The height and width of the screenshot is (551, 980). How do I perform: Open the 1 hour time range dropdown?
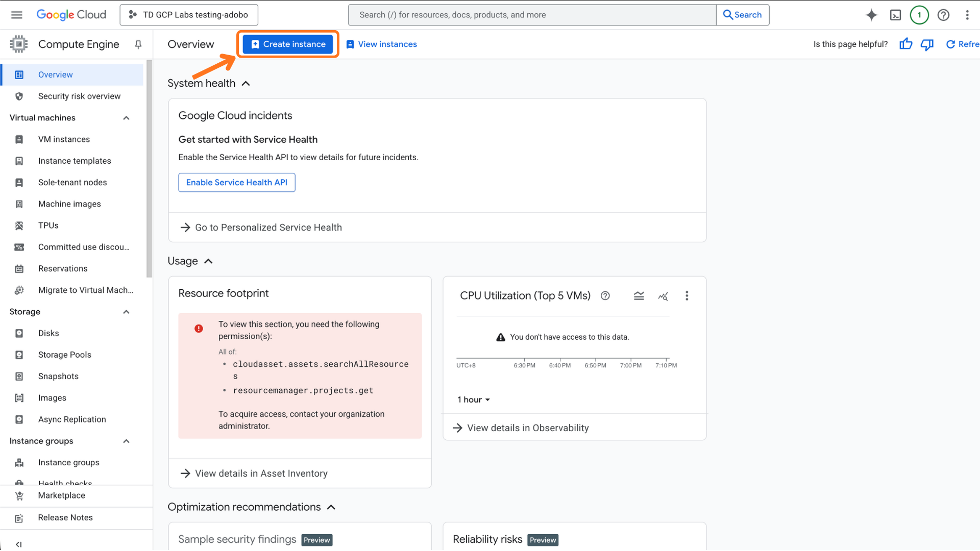[473, 399]
